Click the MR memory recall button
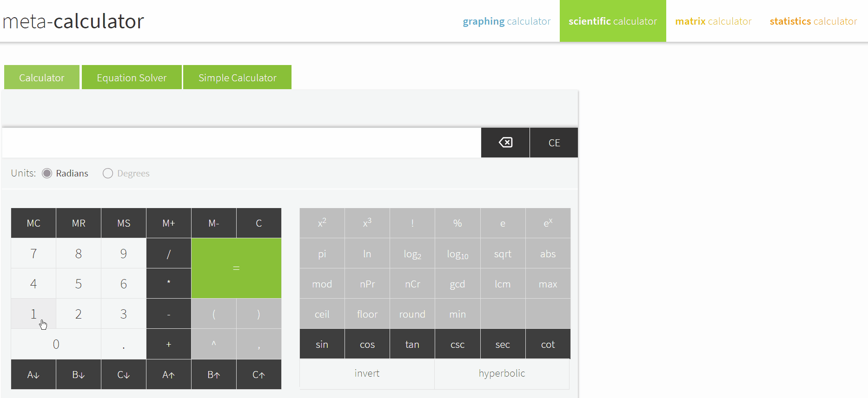Screen dimensions: 868x398 (x=79, y=223)
